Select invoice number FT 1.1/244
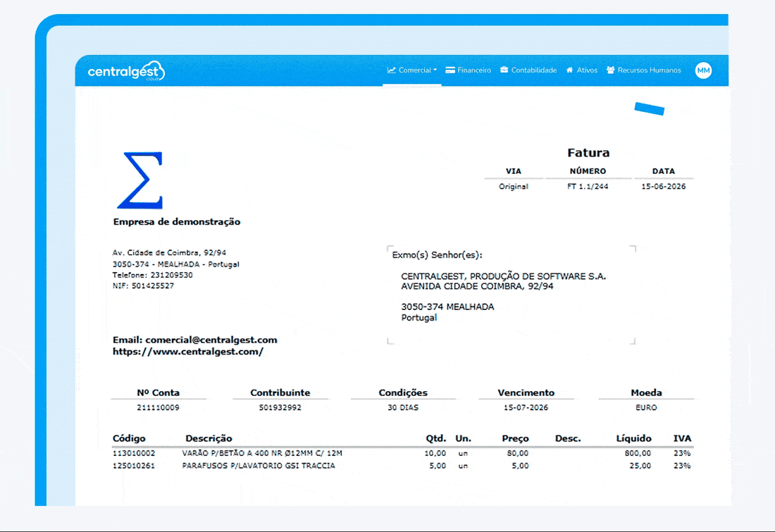Screen dimensions: 775x532 tap(588, 187)
